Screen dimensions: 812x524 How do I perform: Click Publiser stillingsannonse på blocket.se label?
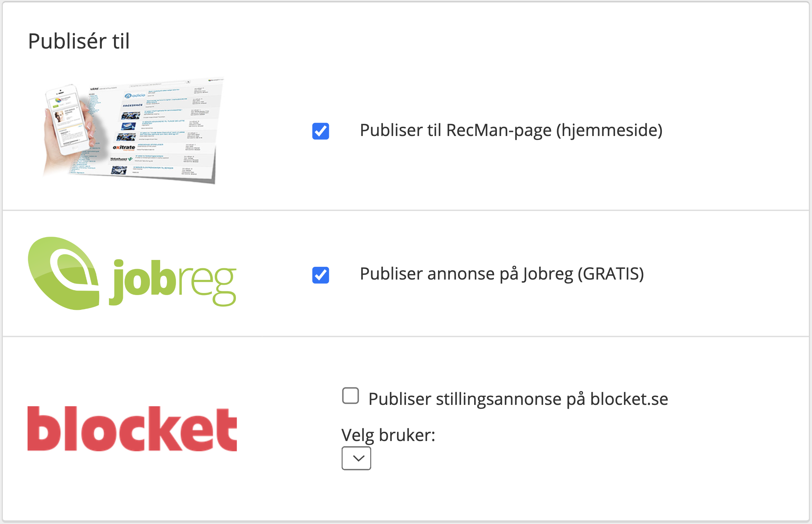point(518,399)
